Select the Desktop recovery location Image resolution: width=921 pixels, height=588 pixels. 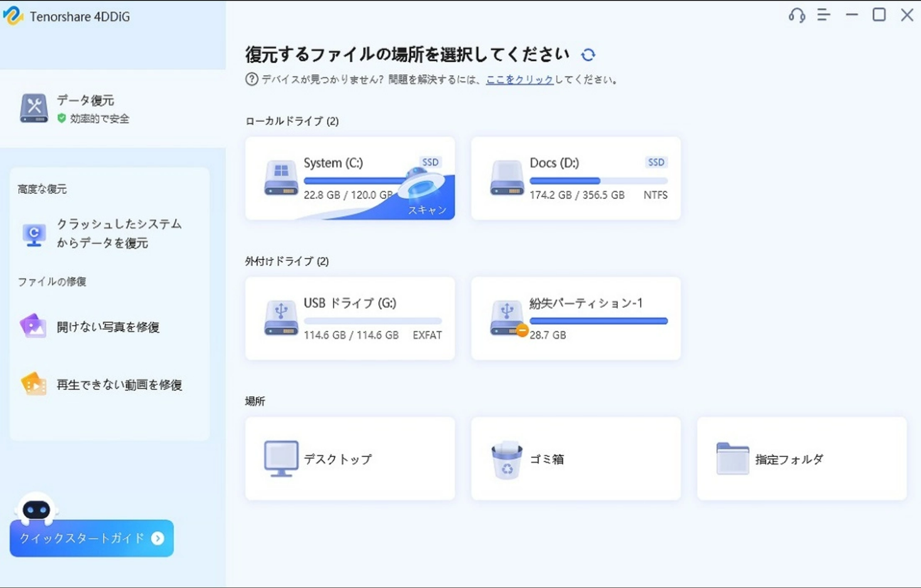349,458
